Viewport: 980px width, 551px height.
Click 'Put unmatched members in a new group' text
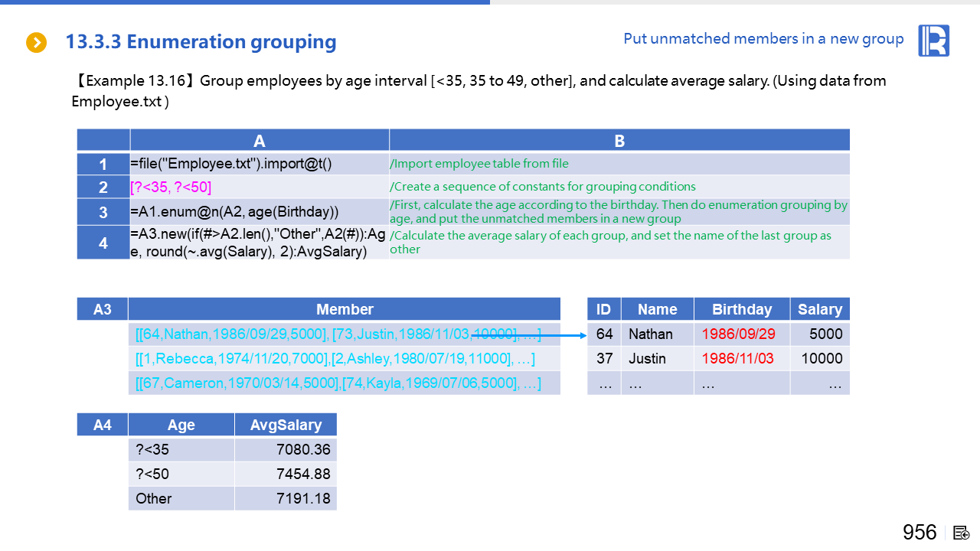tap(763, 39)
